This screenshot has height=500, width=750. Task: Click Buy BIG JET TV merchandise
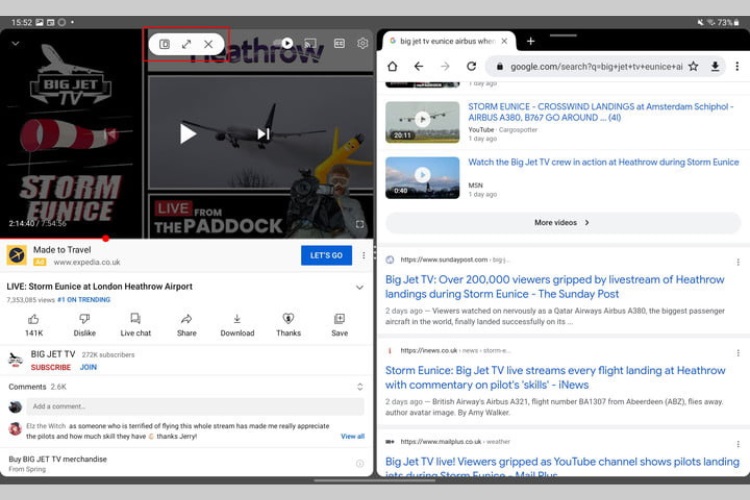57,459
